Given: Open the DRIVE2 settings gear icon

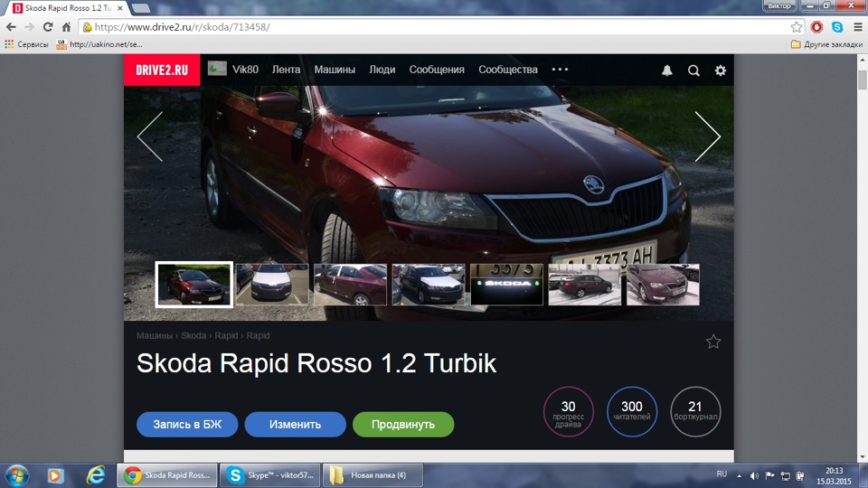Looking at the screenshot, I should pos(721,70).
